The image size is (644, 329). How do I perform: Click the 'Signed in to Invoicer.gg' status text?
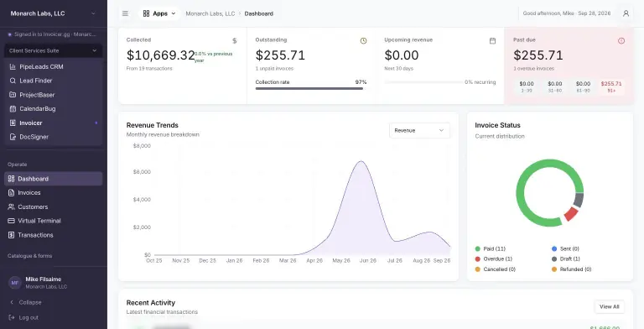coord(55,34)
